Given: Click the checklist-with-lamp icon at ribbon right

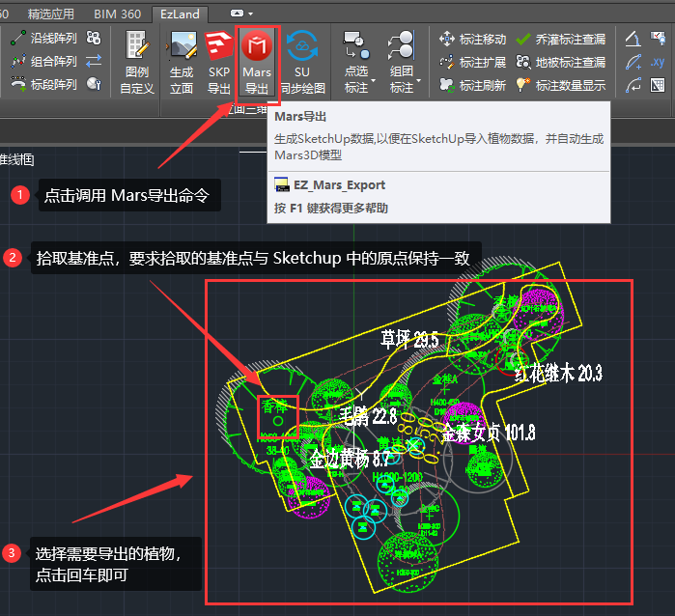Looking at the screenshot, I should pyautogui.click(x=658, y=39).
